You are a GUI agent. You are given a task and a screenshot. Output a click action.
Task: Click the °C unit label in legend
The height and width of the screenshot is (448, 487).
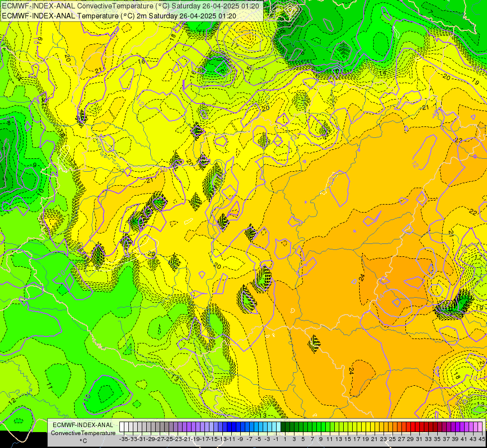point(83,441)
